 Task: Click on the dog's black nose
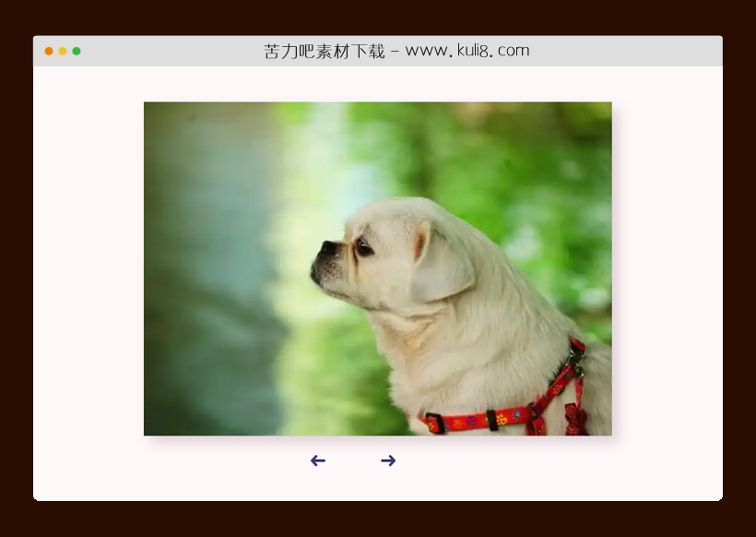(327, 248)
